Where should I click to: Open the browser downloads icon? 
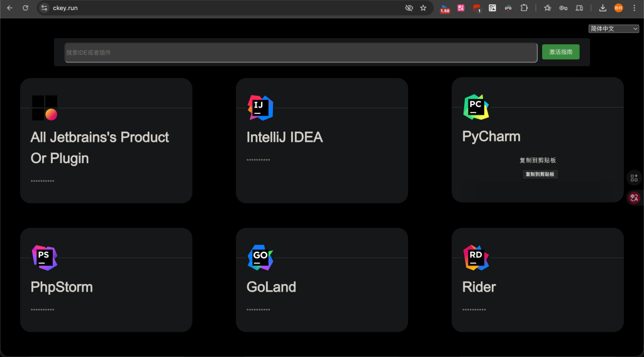[602, 8]
